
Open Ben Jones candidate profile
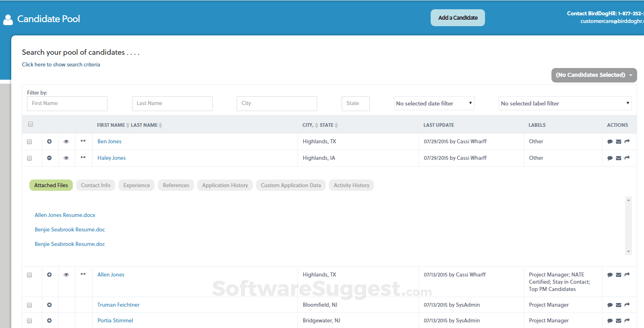109,142
